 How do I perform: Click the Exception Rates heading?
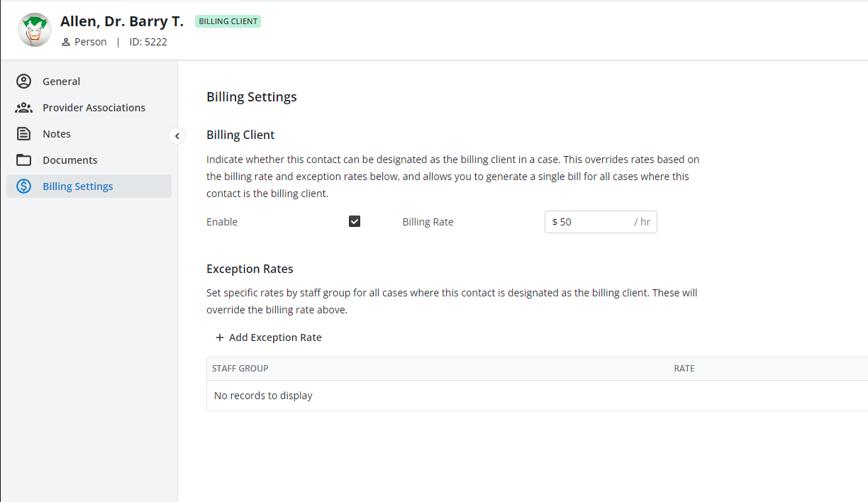click(x=250, y=269)
